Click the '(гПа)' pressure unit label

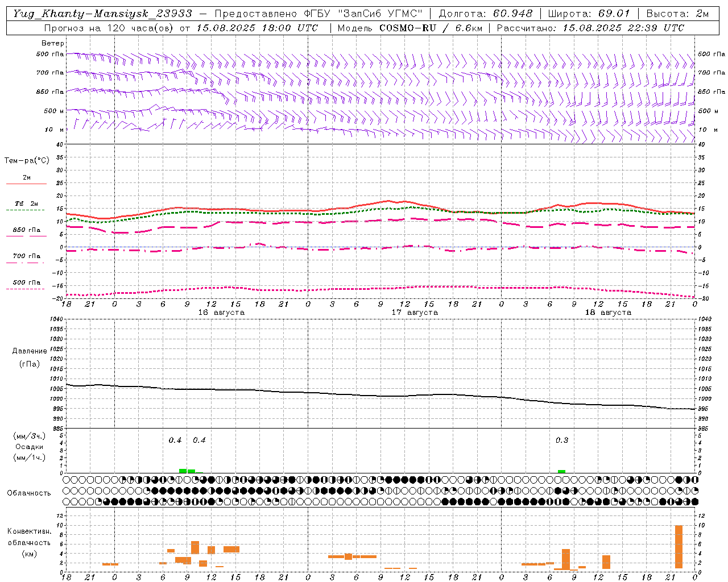29,364
